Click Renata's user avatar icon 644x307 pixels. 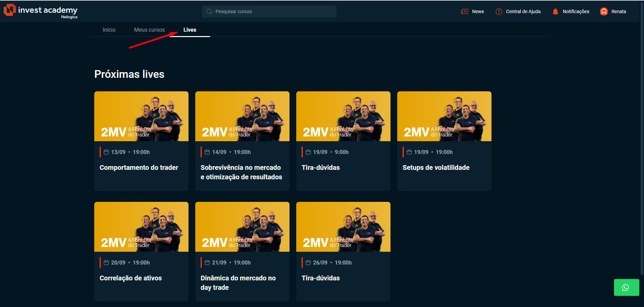click(604, 11)
